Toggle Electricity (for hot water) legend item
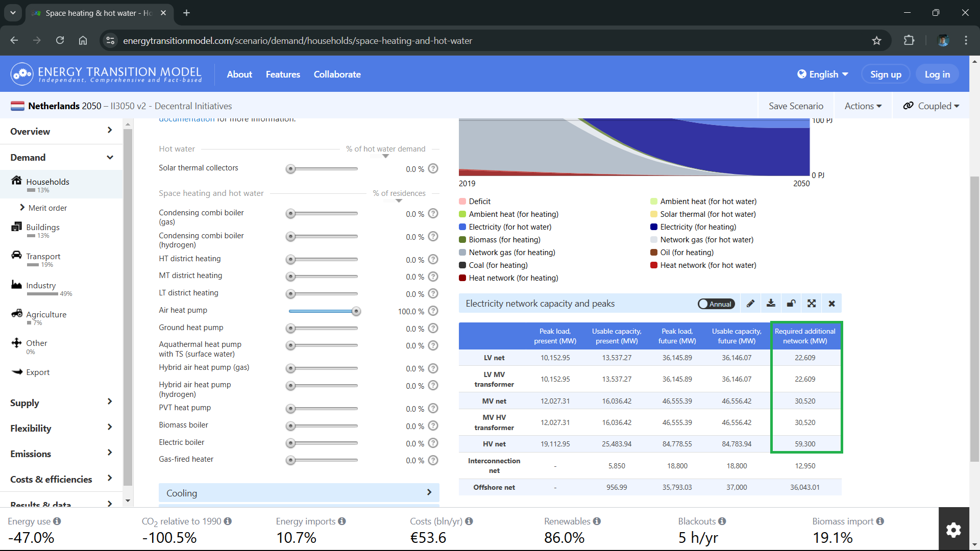Viewport: 980px width, 551px height. 505,227
